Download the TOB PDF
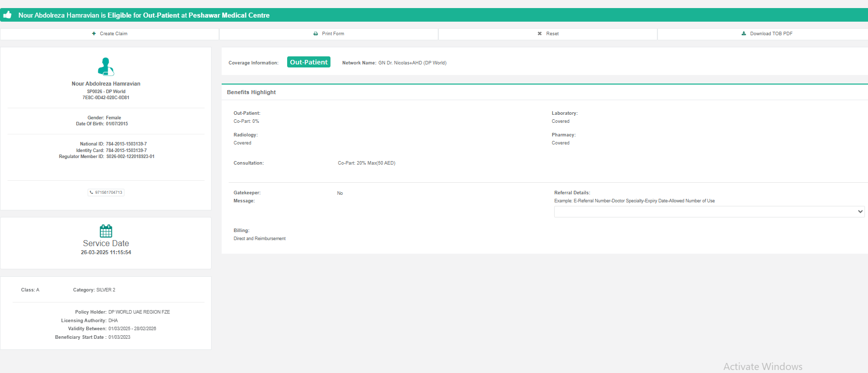868x373 pixels. (x=771, y=34)
